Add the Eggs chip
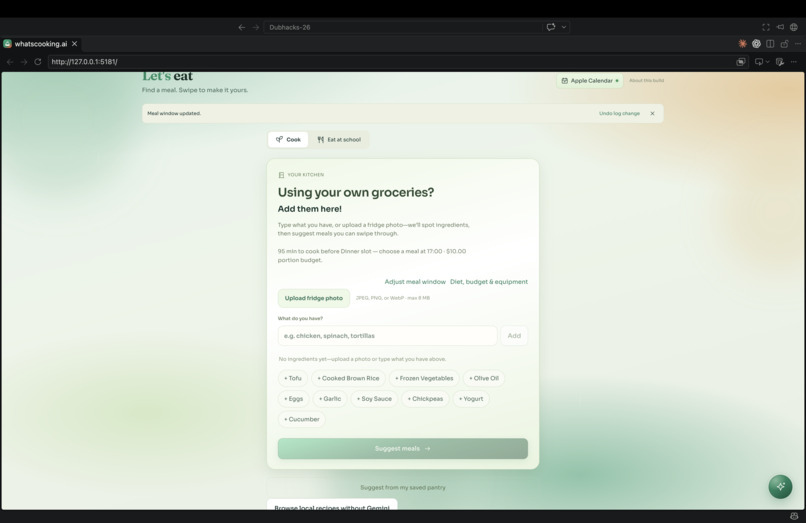Image resolution: width=806 pixels, height=523 pixels. coord(294,399)
